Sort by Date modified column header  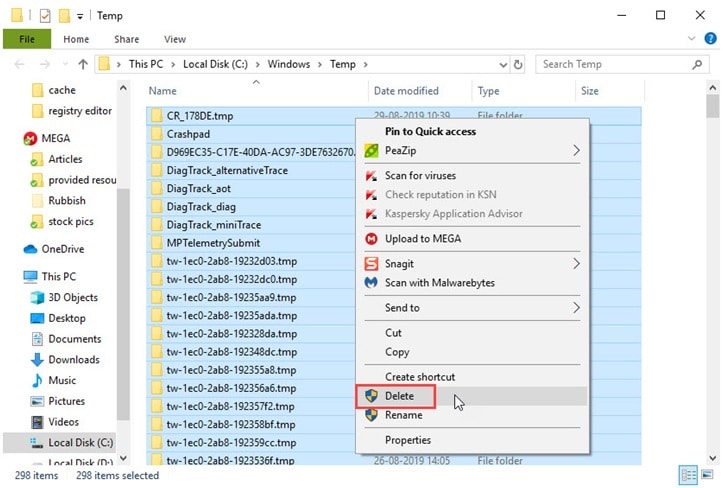(406, 91)
